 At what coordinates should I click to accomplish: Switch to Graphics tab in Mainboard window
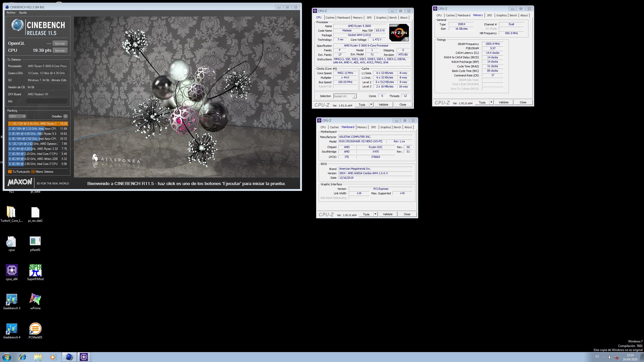385,127
